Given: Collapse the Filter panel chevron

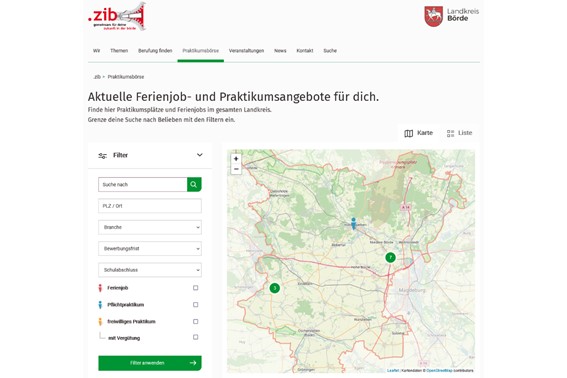Looking at the screenshot, I should point(200,155).
